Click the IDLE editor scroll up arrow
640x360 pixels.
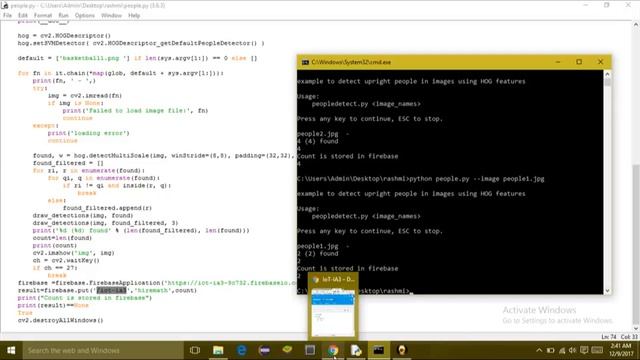pyautogui.click(x=636, y=24)
